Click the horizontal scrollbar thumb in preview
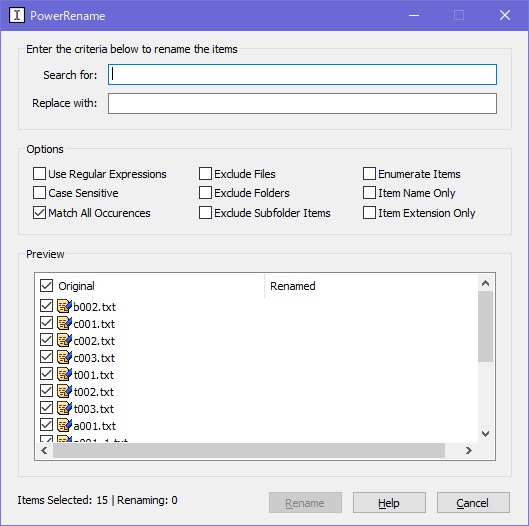529x526 pixels. 249,450
